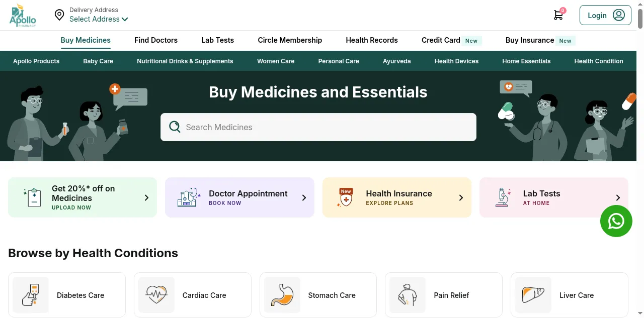Viewport: 644px width, 318px height.
Task: Click arrow on Doctor Appointment card
Action: point(304,197)
